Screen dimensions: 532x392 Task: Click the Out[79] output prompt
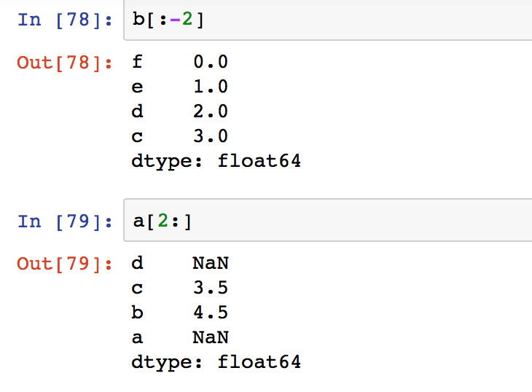[64, 264]
